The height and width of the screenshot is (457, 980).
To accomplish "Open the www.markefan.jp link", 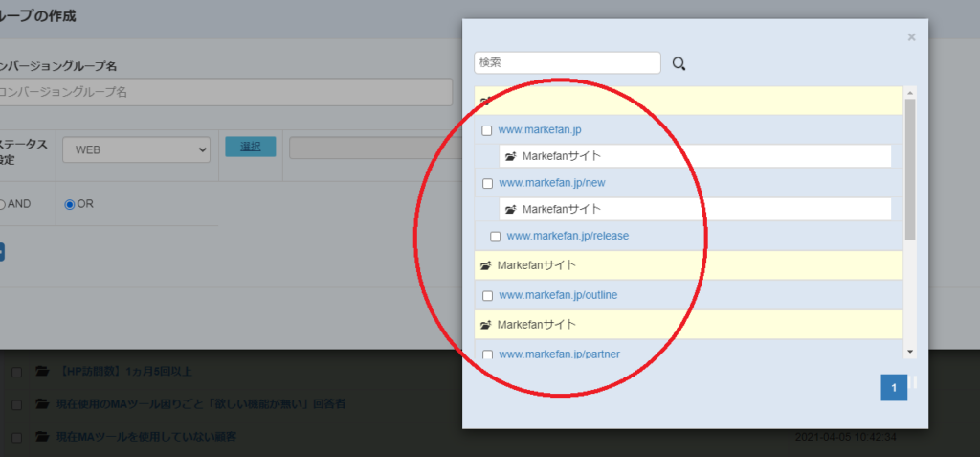I will 540,130.
